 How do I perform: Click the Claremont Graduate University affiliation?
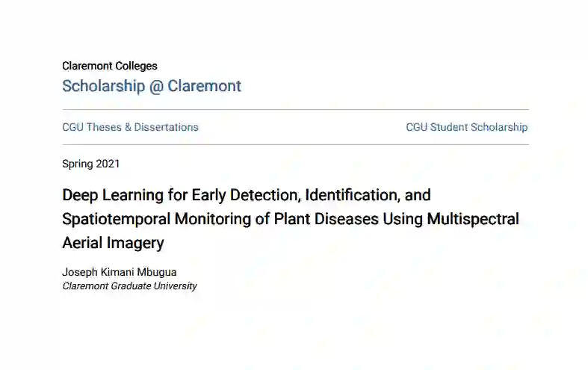129,286
